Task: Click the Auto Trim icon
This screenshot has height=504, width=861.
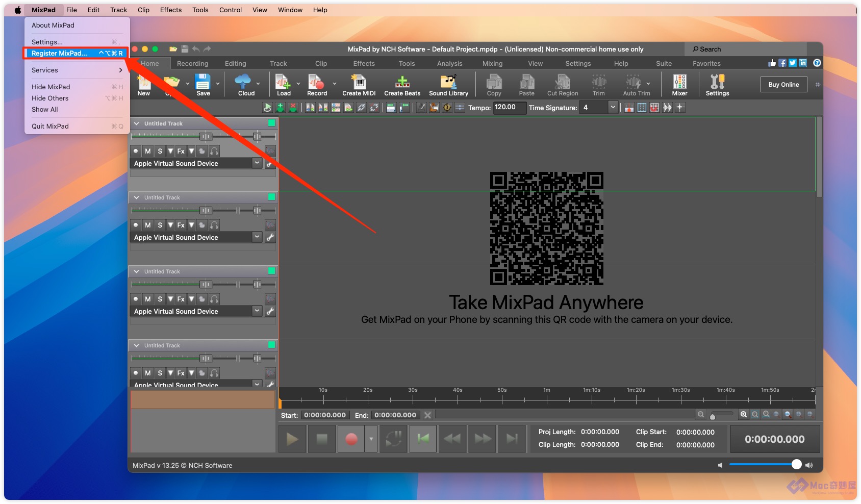Action: [x=636, y=85]
